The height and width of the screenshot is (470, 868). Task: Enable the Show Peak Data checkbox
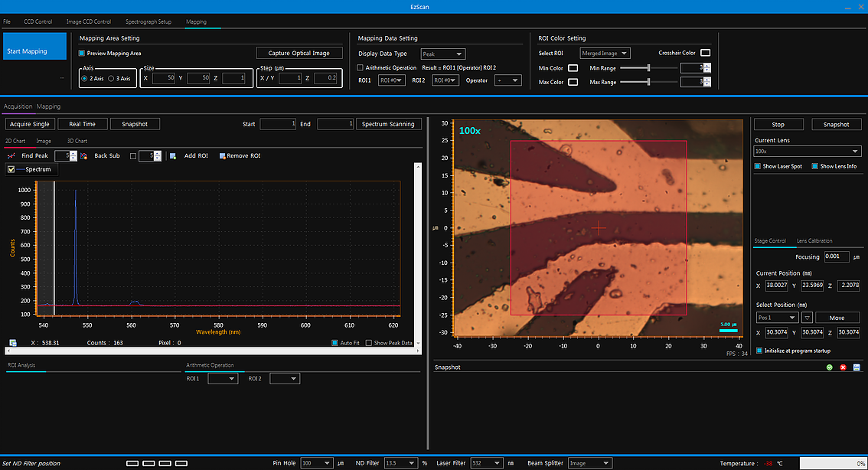tap(369, 343)
